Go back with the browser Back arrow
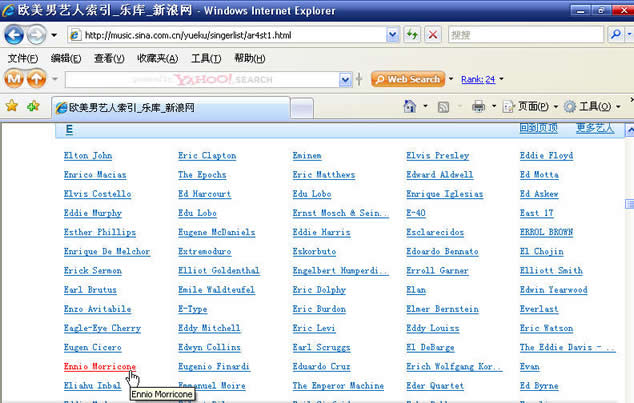This screenshot has height=403, width=634. point(14,35)
